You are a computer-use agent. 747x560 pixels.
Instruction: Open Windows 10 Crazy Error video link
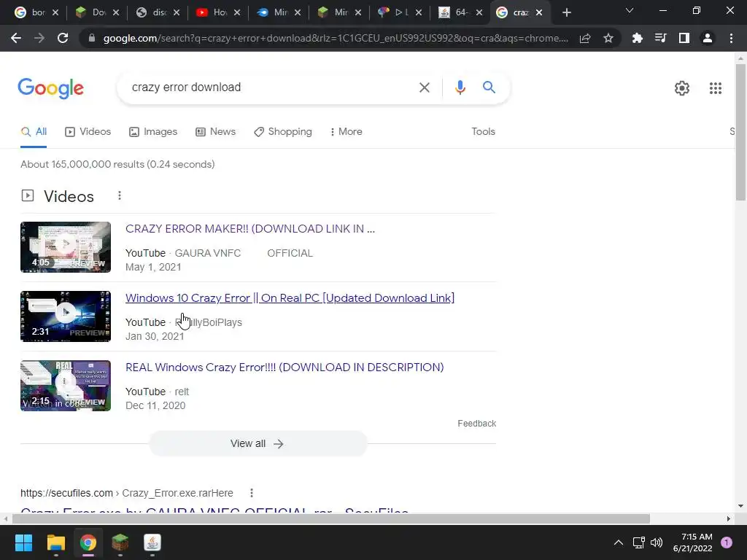tap(290, 298)
